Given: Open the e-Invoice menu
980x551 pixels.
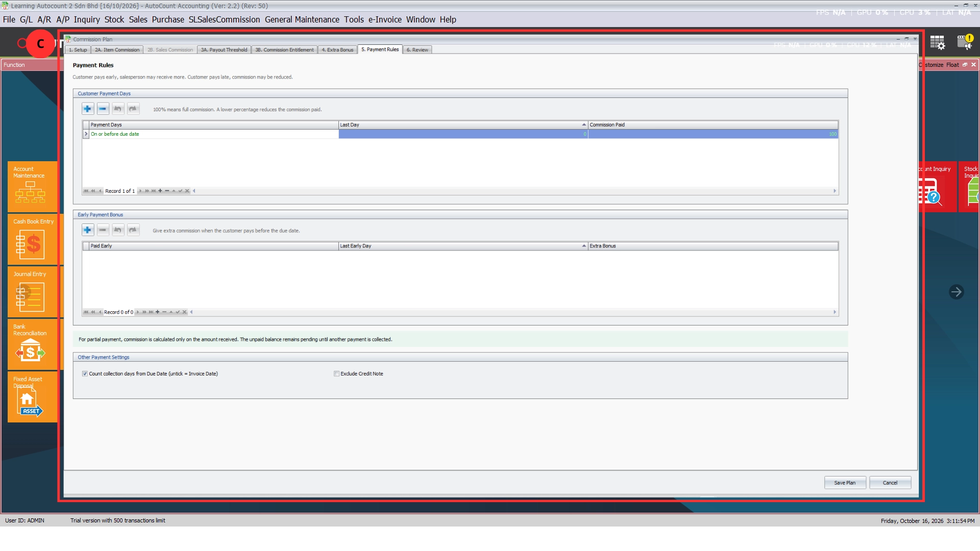Looking at the screenshot, I should 385,19.
